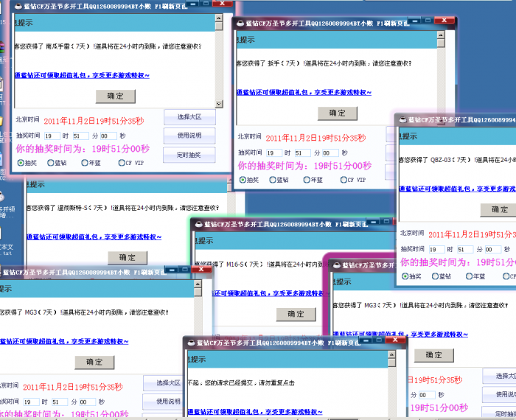Open the blue-diamond gift link in 南瓜手雷 window
The height and width of the screenshot is (420, 516).
tap(82, 75)
